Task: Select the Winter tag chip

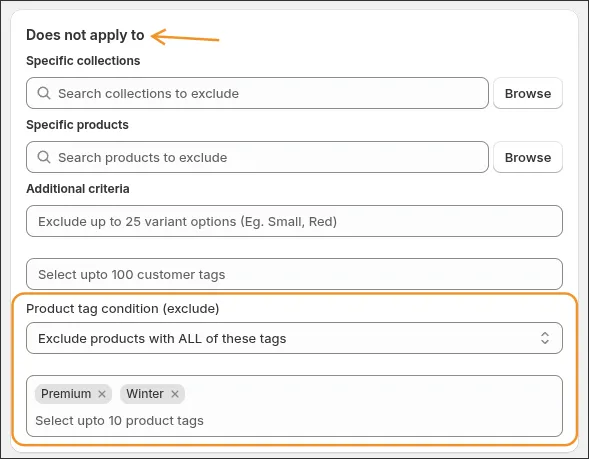Action: click(152, 394)
